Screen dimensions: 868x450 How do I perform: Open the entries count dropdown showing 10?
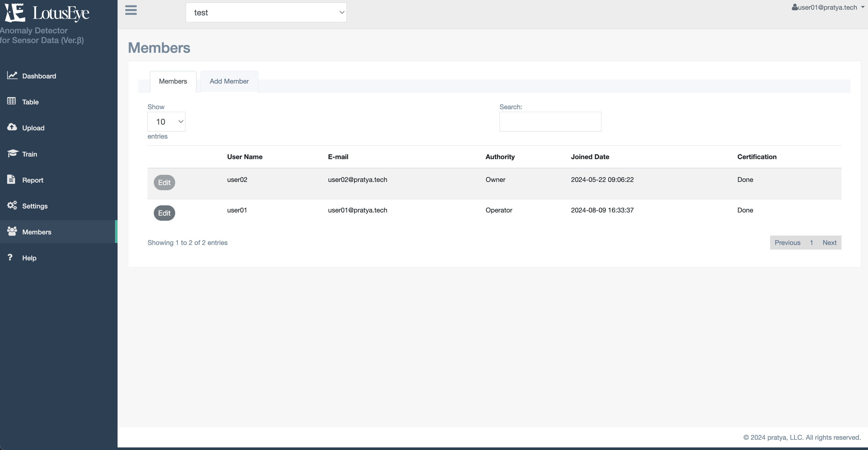(x=166, y=121)
